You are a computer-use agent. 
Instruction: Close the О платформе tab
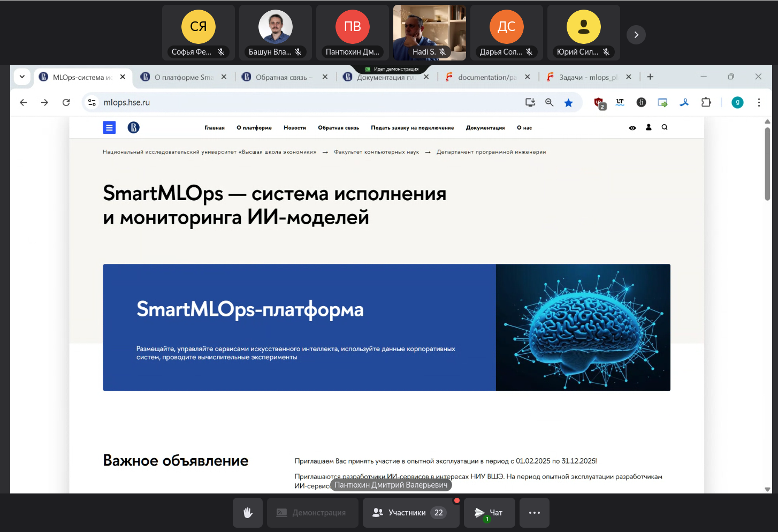coord(224,77)
